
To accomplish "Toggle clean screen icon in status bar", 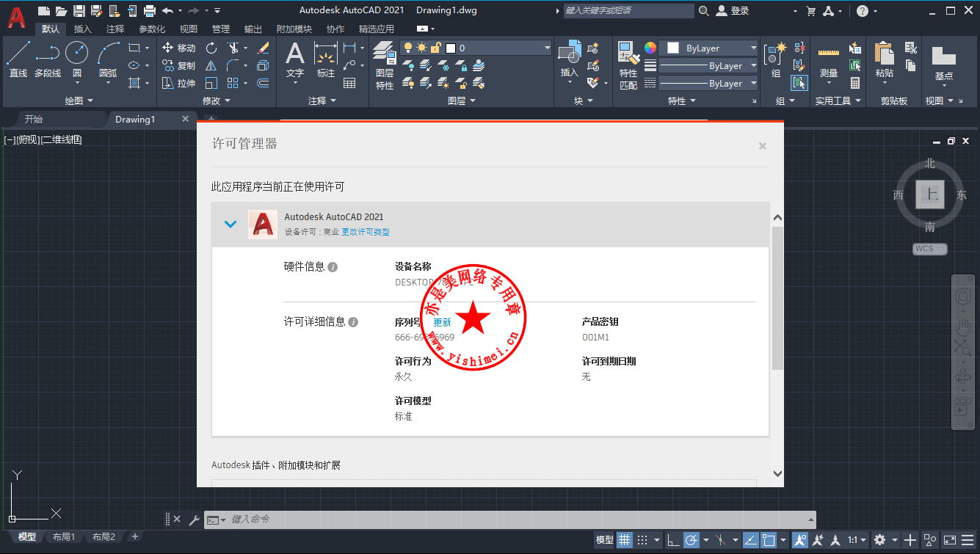I will click(x=949, y=540).
